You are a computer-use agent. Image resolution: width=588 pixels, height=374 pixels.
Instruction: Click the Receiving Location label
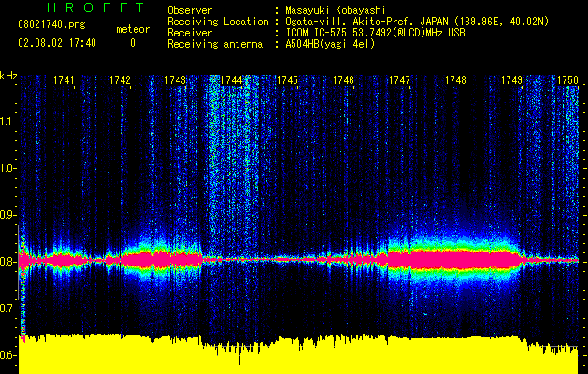(218, 22)
